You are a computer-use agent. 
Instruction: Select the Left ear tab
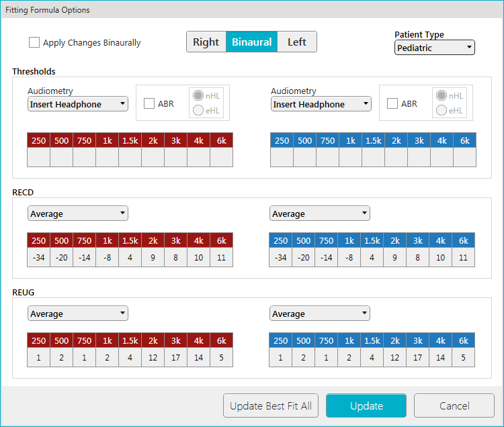pos(296,42)
